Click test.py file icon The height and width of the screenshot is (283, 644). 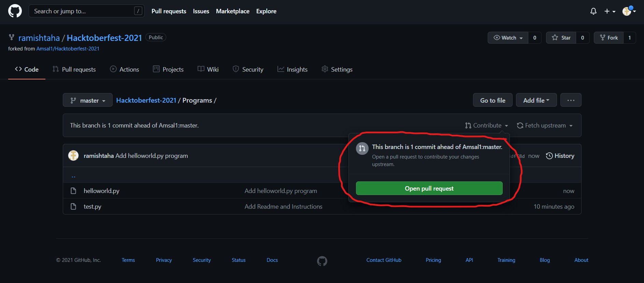[73, 206]
